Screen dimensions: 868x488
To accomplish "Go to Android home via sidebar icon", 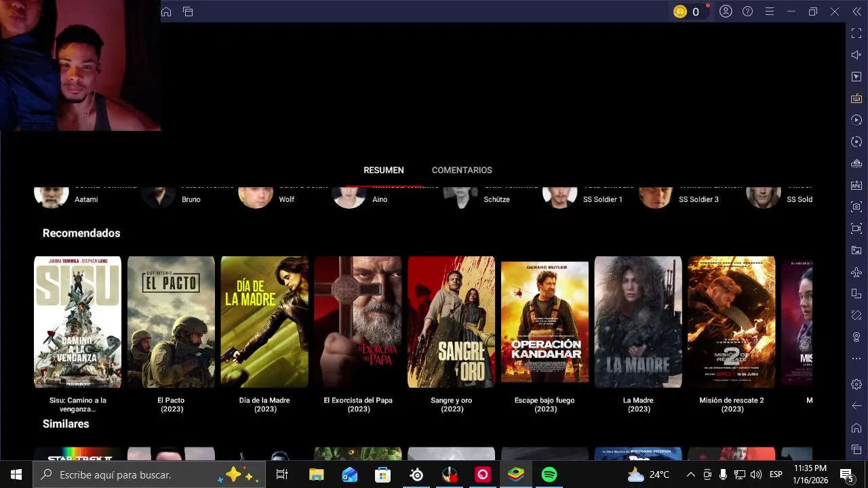I will [x=856, y=428].
